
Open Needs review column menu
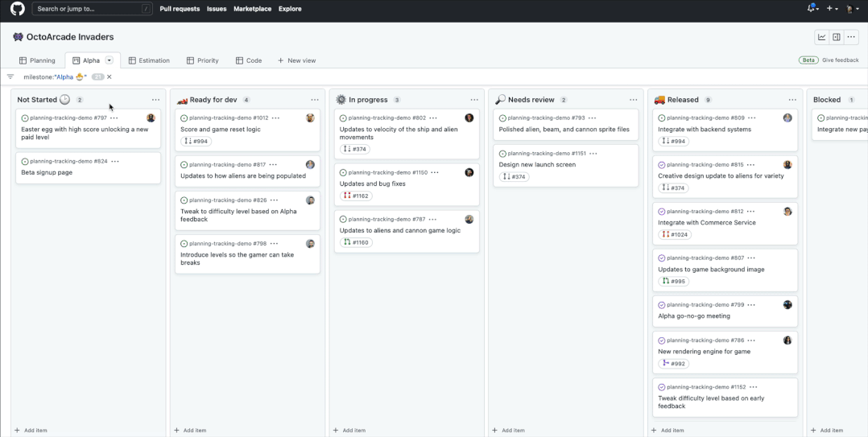633,100
